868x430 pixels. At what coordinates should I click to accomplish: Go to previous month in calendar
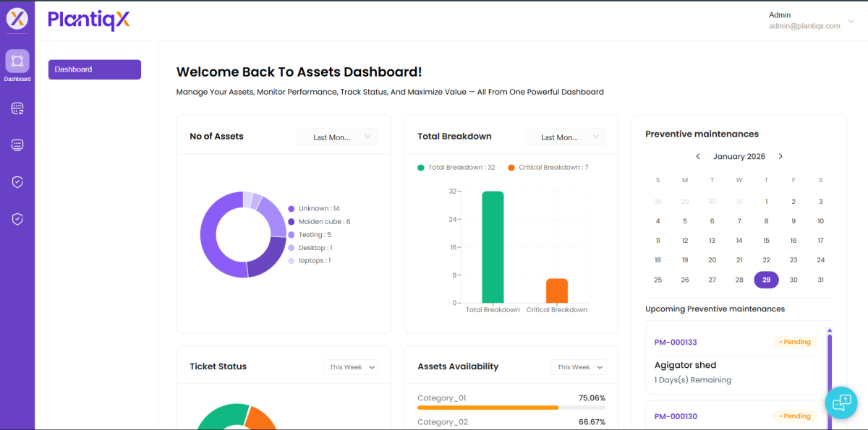click(x=698, y=157)
